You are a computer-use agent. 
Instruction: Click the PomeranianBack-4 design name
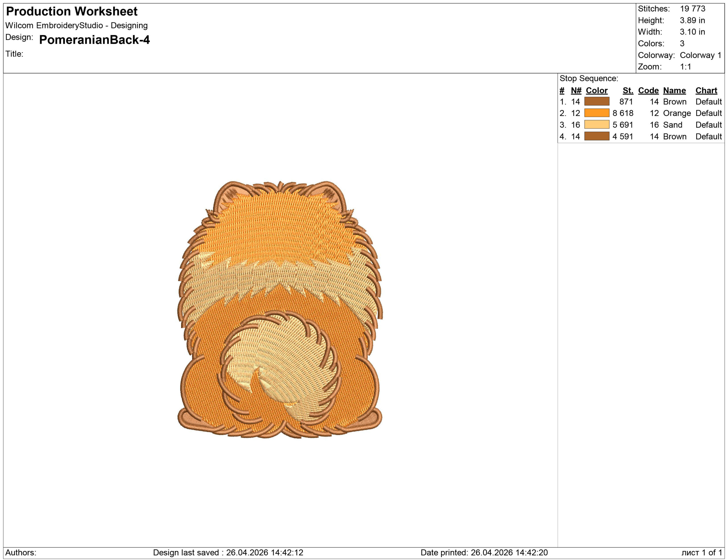click(94, 40)
